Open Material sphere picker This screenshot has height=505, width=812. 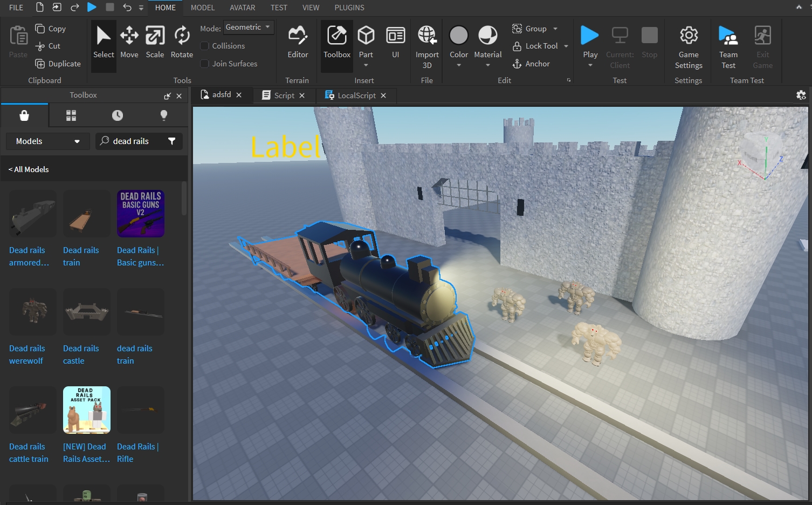tap(488, 36)
